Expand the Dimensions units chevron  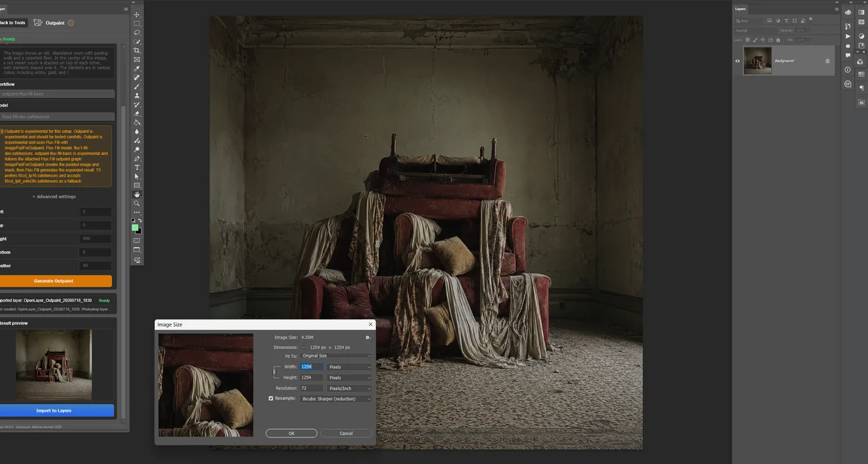tap(304, 347)
